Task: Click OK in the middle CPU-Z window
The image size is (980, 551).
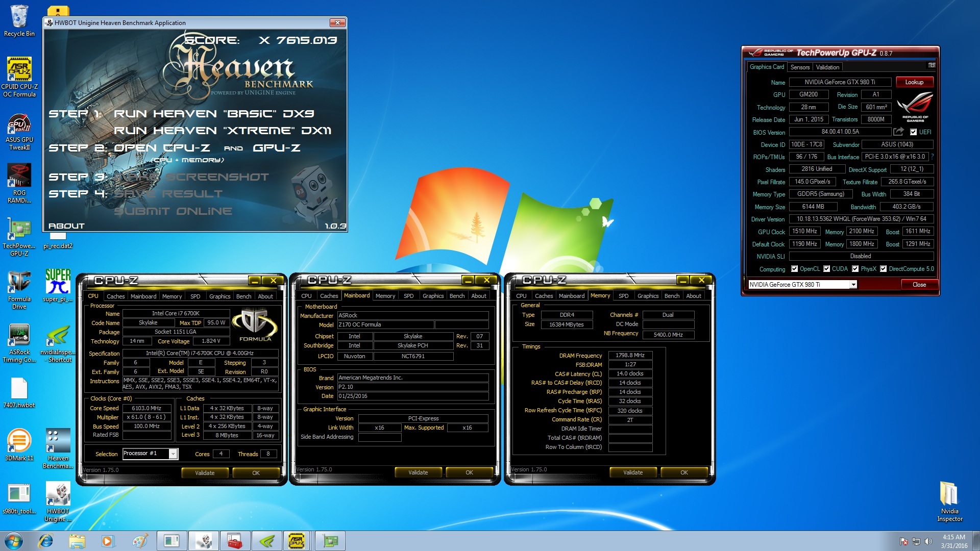Action: (469, 472)
